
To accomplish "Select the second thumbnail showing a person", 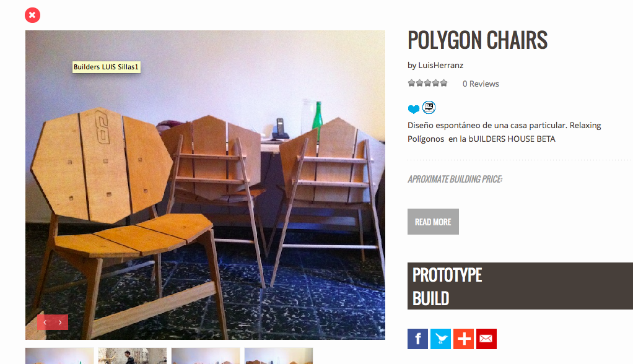I will (x=133, y=356).
